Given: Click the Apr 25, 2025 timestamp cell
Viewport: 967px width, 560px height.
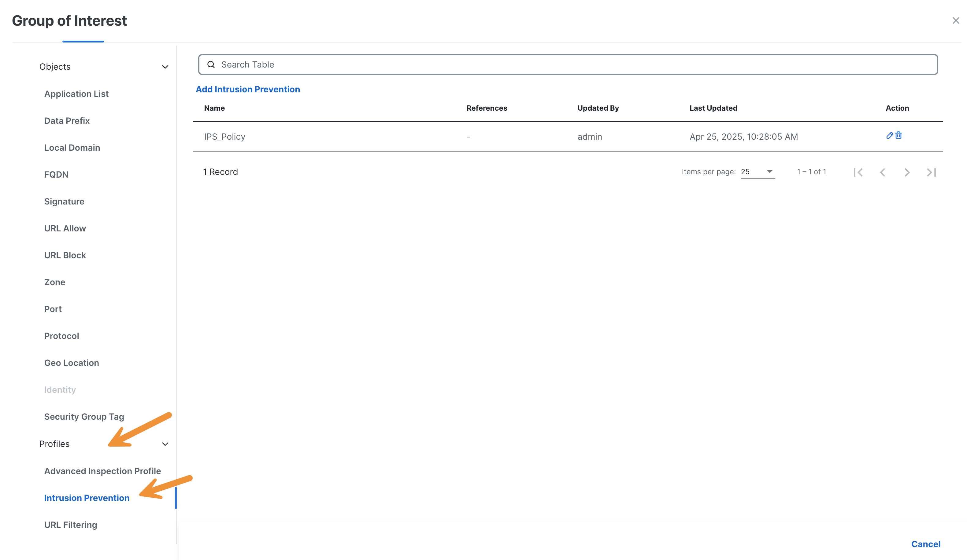Looking at the screenshot, I should click(x=744, y=137).
